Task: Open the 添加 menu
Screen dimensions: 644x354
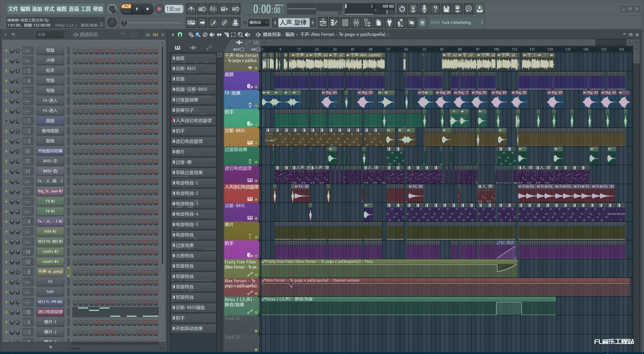Action: pyautogui.click(x=37, y=9)
